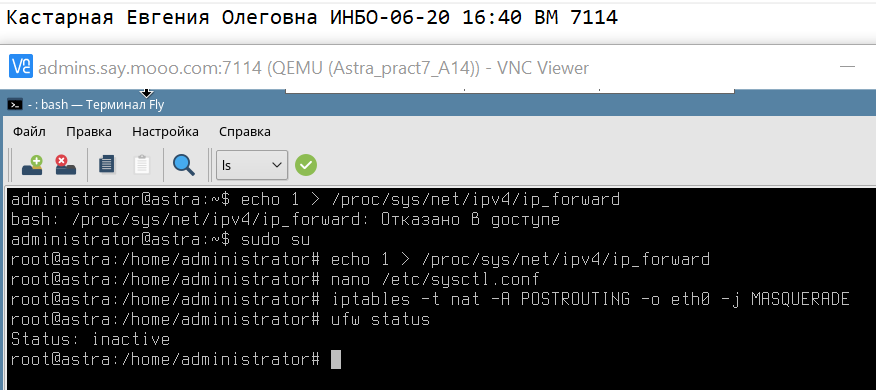Click the VNC Viewer logo icon

tap(21, 67)
